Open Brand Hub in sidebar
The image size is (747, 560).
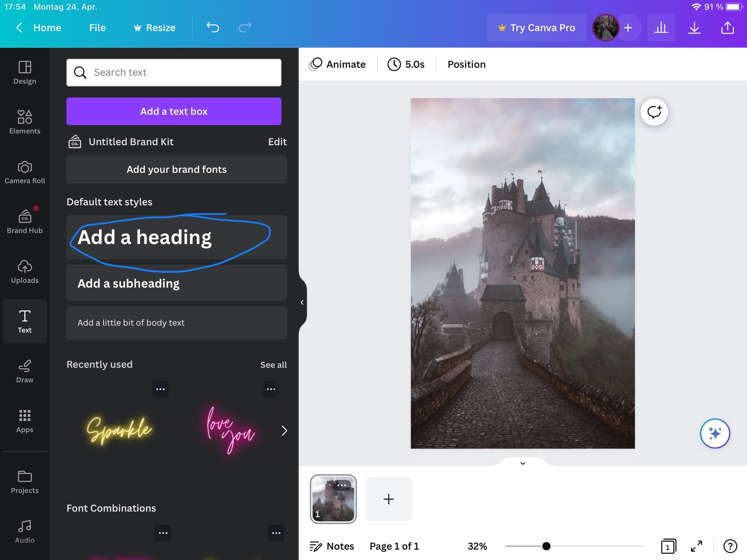click(25, 222)
